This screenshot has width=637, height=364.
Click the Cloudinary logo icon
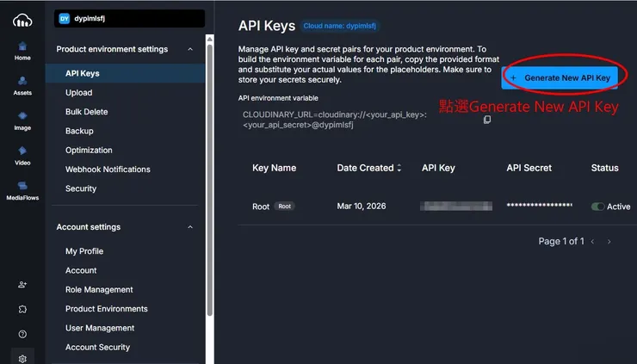click(22, 19)
